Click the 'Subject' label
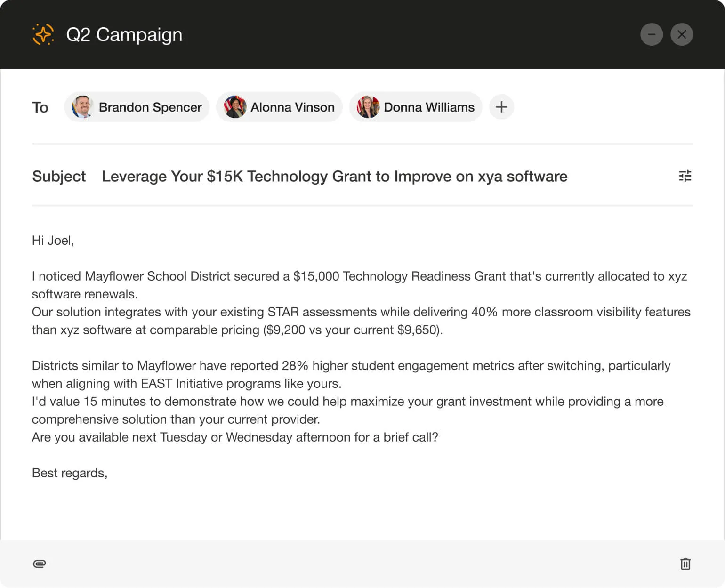 (x=59, y=176)
